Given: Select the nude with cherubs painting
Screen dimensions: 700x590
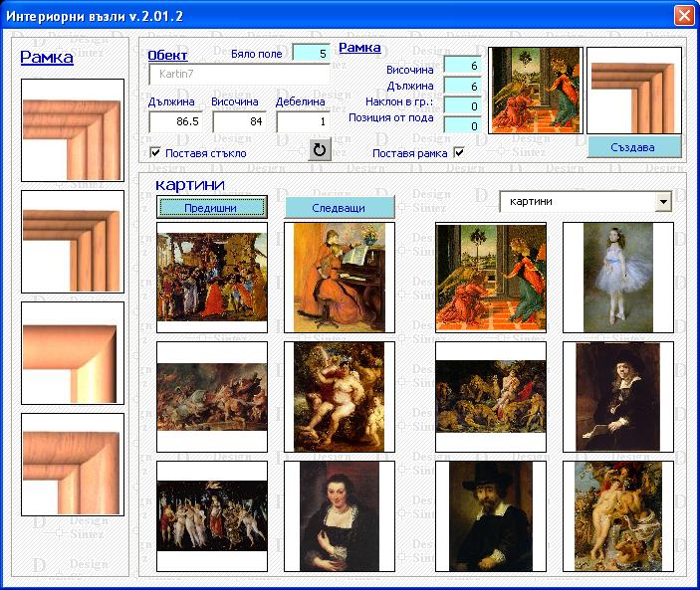Looking at the screenshot, I should (x=340, y=397).
